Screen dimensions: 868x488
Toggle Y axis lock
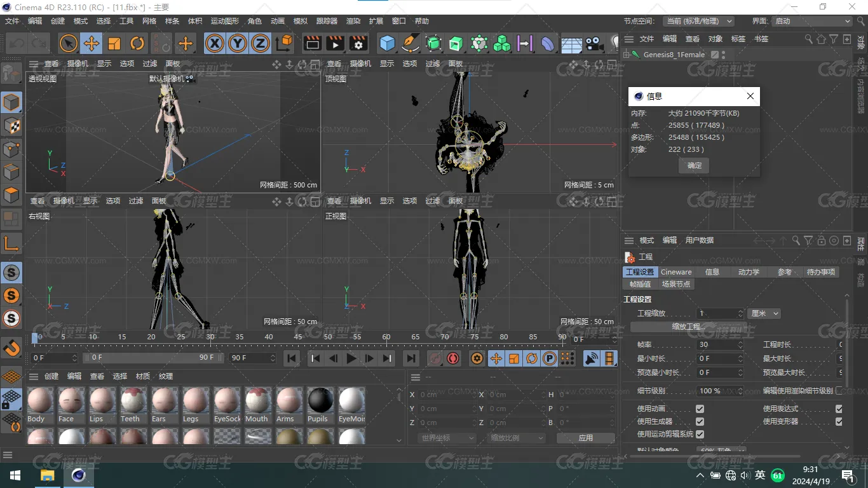[x=238, y=43]
